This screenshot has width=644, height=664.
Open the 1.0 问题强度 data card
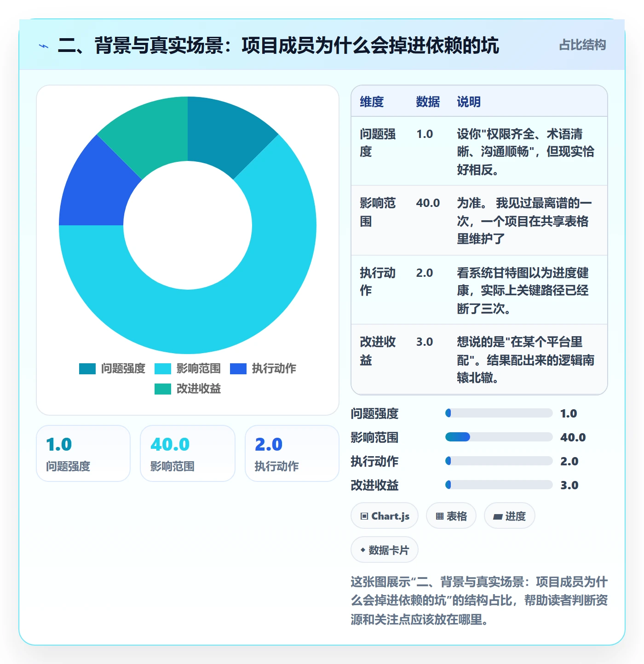point(83,453)
